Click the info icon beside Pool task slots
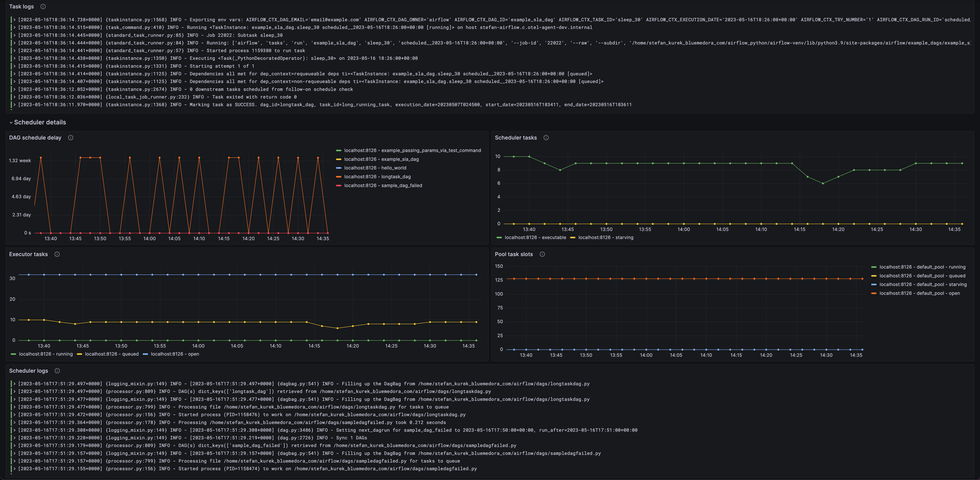980x480 pixels. [542, 254]
